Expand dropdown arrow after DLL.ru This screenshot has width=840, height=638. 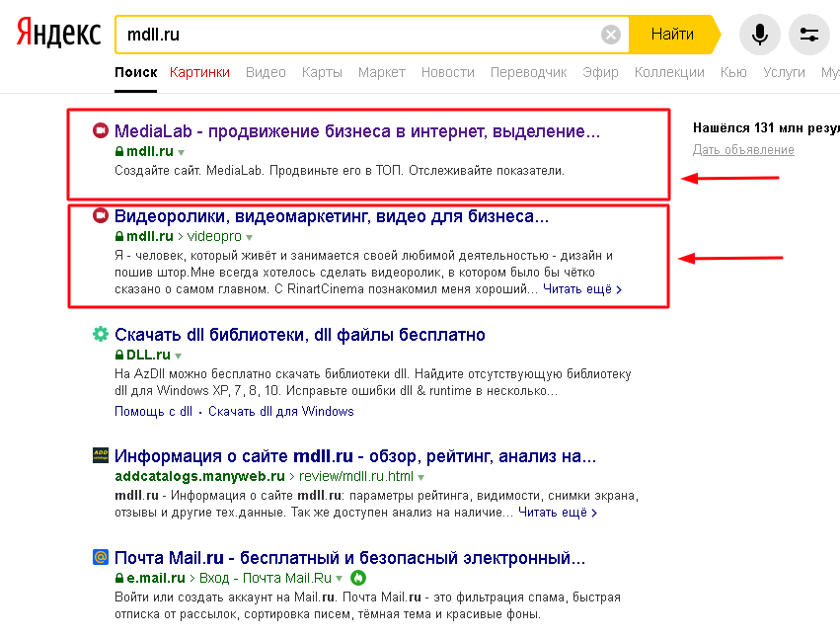[x=178, y=356]
